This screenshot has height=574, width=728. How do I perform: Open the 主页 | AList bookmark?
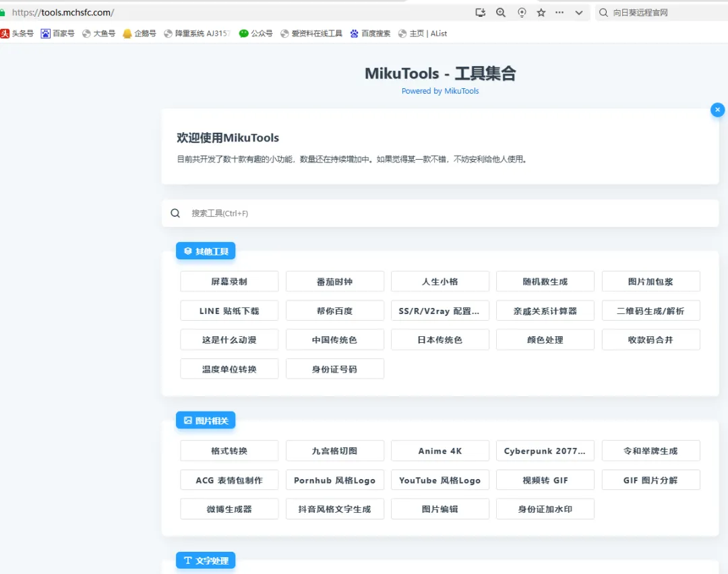(423, 34)
